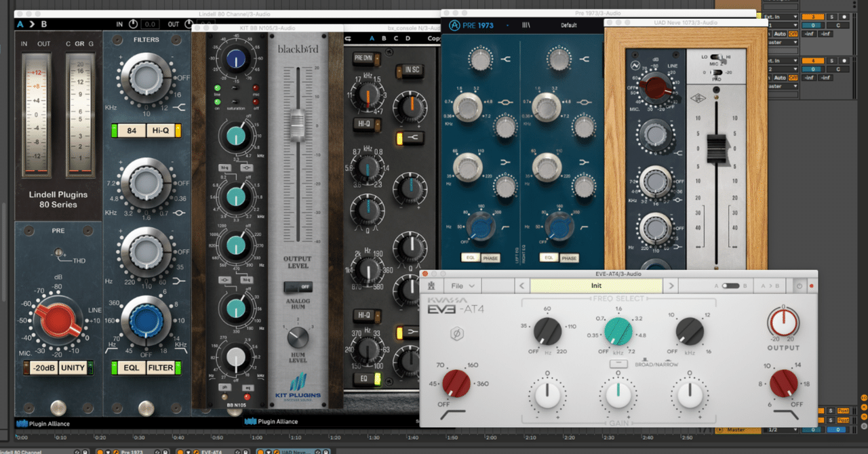868x454 pixels.
Task: Click the -20dB button in Lindell PRE
Action: (x=43, y=368)
